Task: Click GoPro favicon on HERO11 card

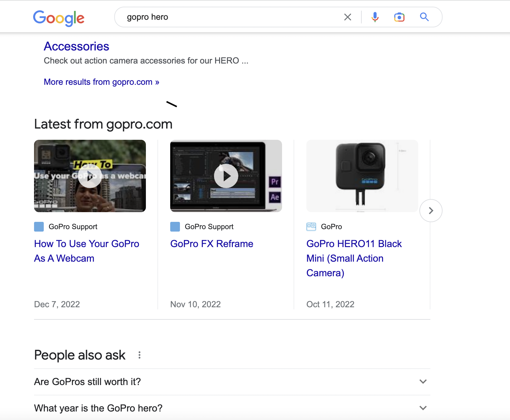Action: pyautogui.click(x=311, y=227)
